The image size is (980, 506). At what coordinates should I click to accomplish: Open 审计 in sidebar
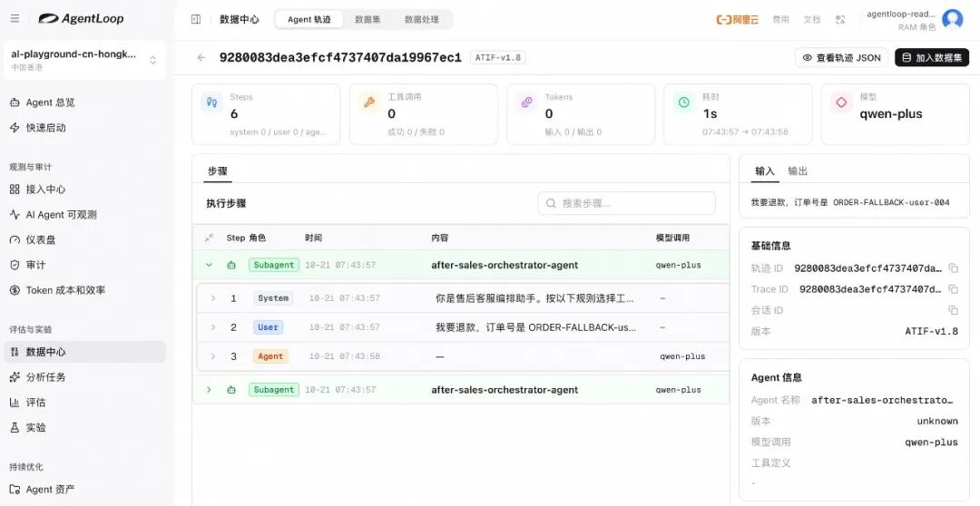(x=85, y=265)
